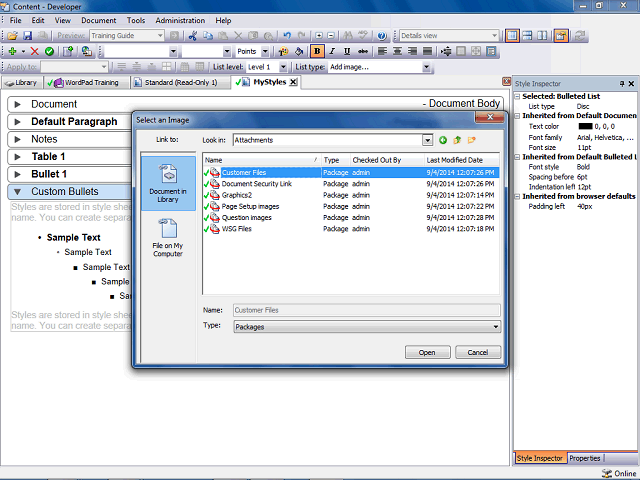Justify text in toolbar
The width and height of the screenshot is (640, 480).
(x=427, y=51)
